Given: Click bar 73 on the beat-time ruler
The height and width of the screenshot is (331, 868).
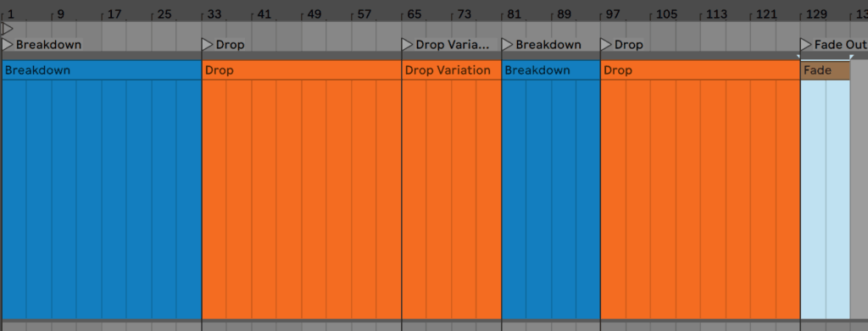Looking at the screenshot, I should coord(464,14).
